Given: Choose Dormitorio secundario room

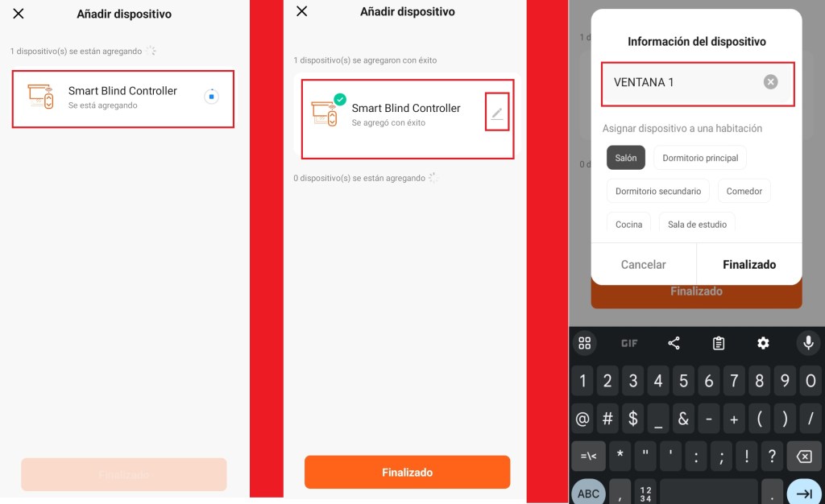Looking at the screenshot, I should click(x=657, y=191).
